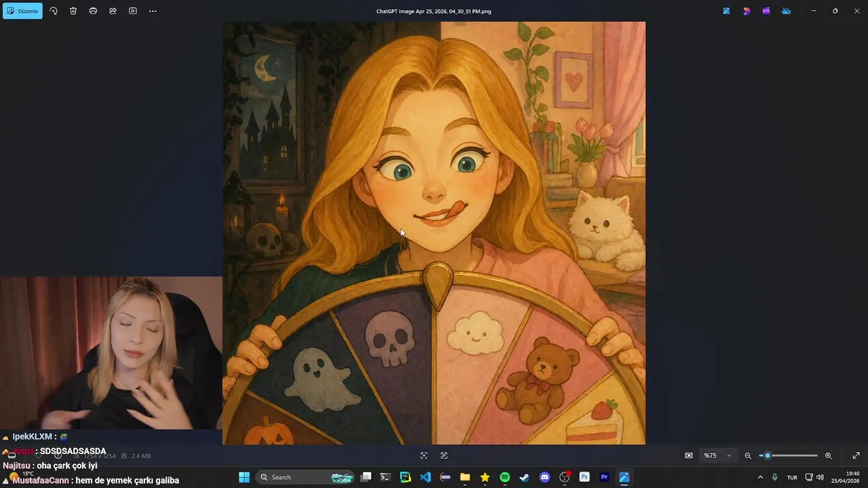Adjust the zoom slider in bottom bar
868x488 pixels.
pyautogui.click(x=788, y=455)
